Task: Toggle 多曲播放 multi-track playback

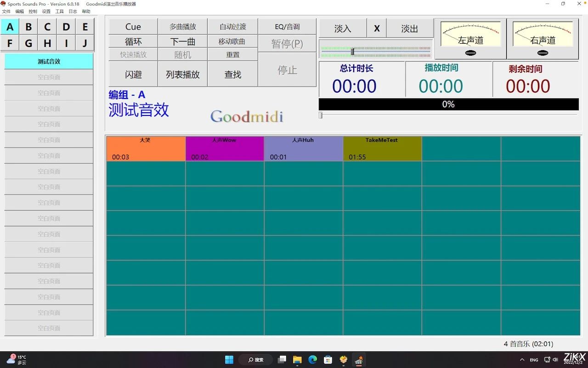Action: pyautogui.click(x=182, y=26)
